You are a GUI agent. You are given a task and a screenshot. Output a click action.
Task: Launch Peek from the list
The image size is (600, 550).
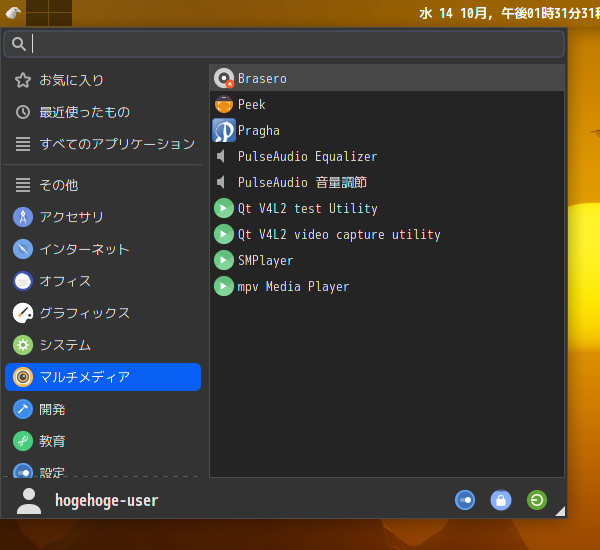(387, 104)
